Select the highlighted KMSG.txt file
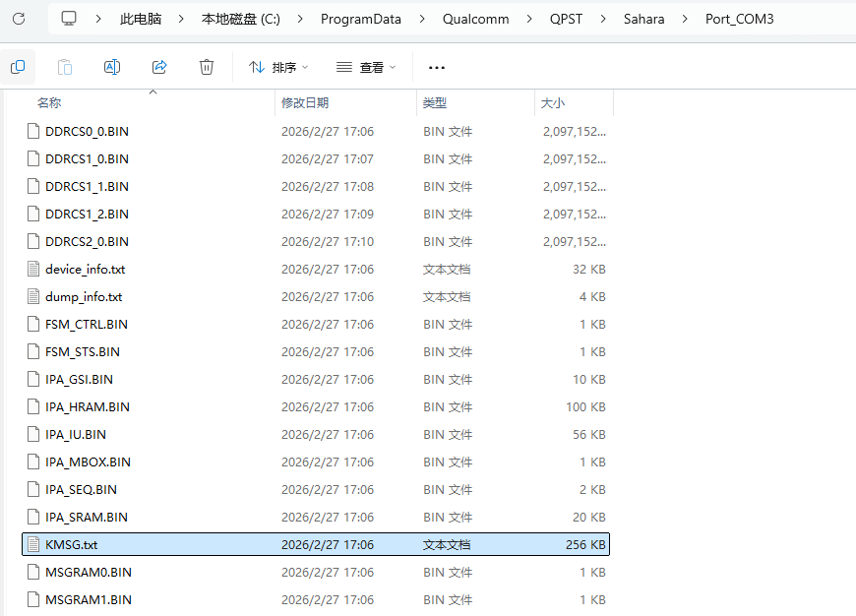The height and width of the screenshot is (616, 856). point(316,544)
